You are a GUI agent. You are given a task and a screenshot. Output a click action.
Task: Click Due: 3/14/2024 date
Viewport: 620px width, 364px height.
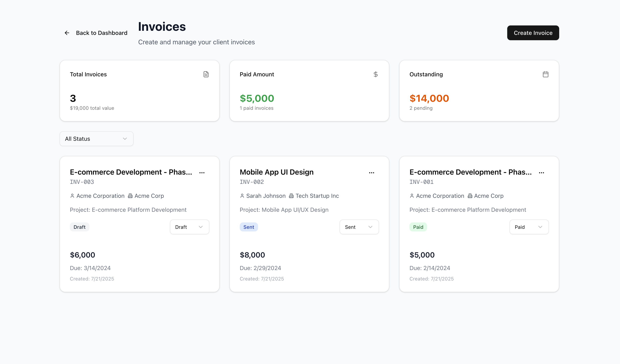click(x=90, y=268)
